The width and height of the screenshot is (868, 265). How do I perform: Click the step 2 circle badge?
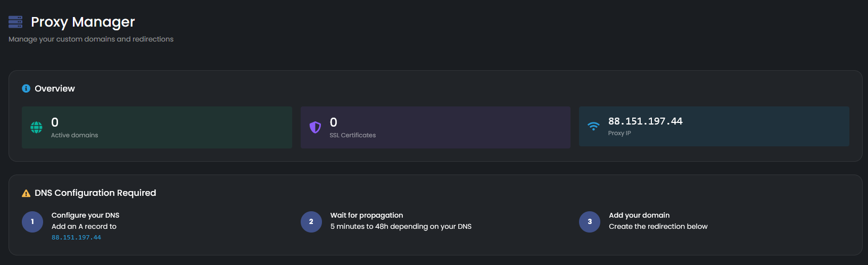[311, 222]
